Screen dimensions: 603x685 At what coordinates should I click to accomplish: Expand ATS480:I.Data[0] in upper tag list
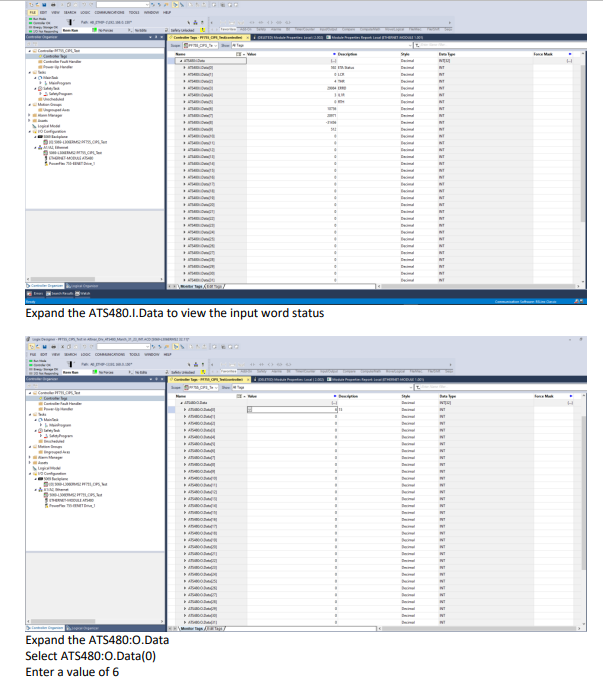[x=184, y=68]
